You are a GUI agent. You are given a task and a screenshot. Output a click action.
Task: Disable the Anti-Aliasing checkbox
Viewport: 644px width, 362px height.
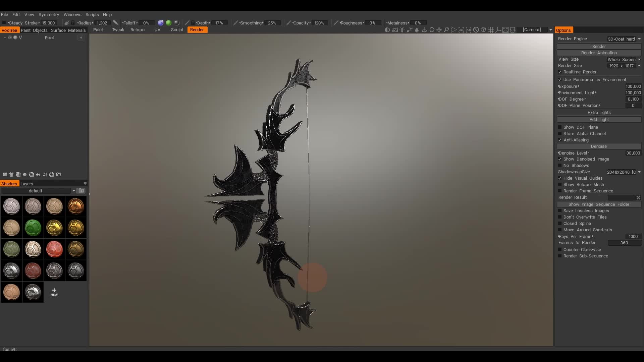(560, 140)
